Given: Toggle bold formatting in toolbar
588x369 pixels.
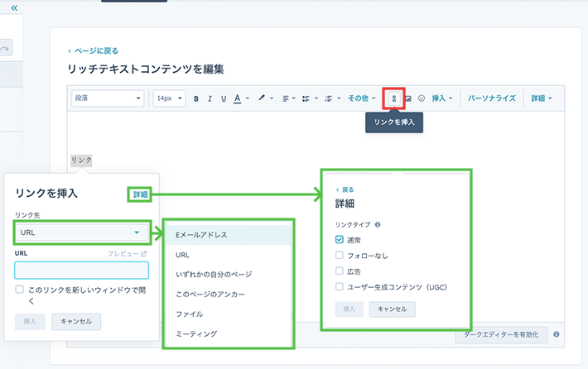Looking at the screenshot, I should pyautogui.click(x=196, y=98).
